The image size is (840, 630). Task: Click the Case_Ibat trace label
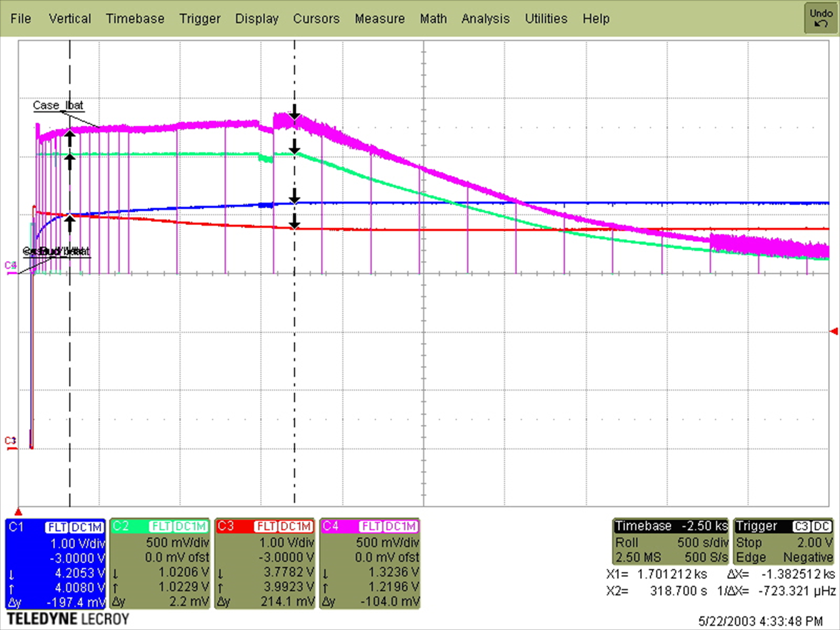58,105
